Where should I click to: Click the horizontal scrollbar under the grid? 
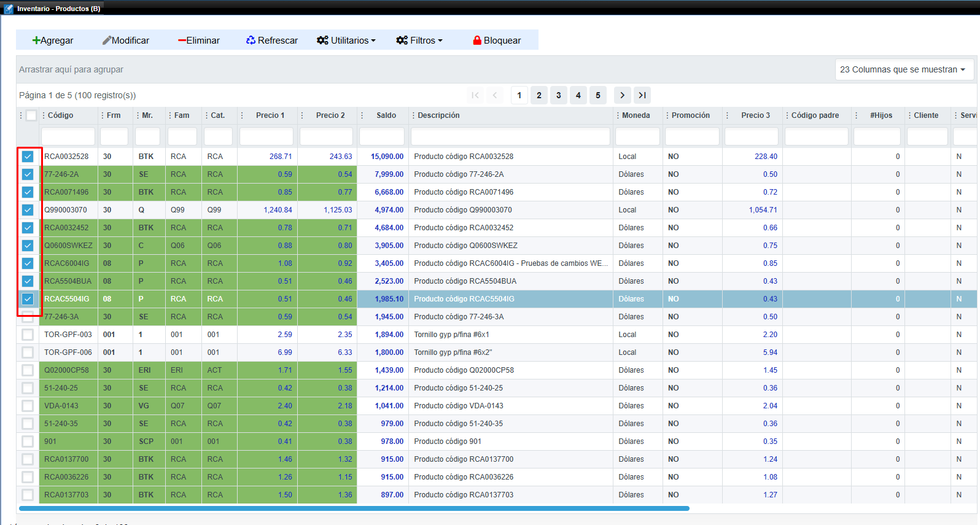pyautogui.click(x=354, y=508)
